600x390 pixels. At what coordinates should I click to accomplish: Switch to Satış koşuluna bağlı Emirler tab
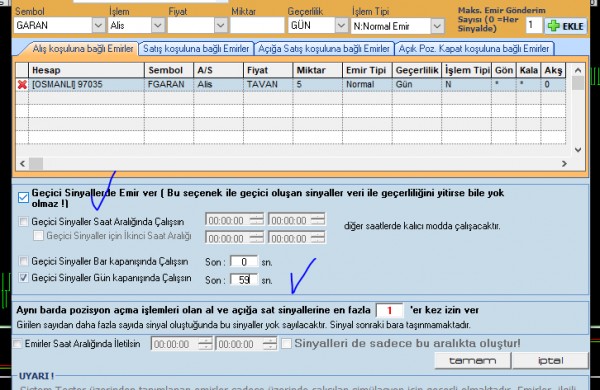tap(196, 49)
